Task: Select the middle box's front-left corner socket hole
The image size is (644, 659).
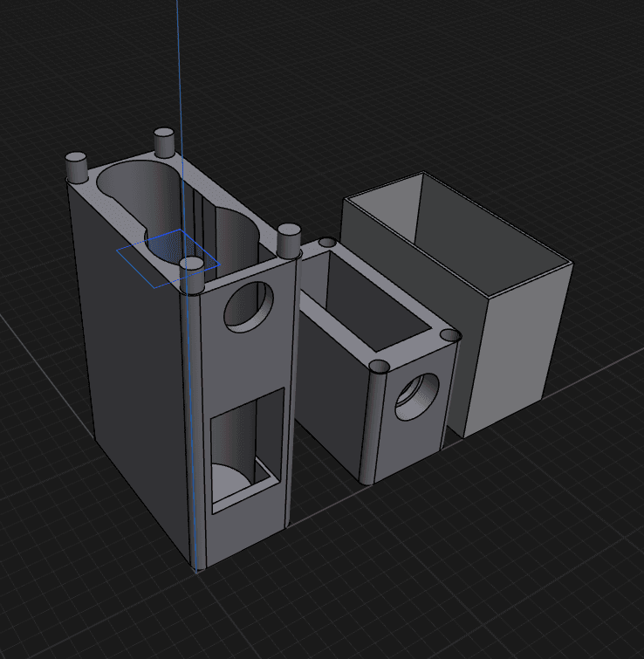Action: click(x=380, y=366)
